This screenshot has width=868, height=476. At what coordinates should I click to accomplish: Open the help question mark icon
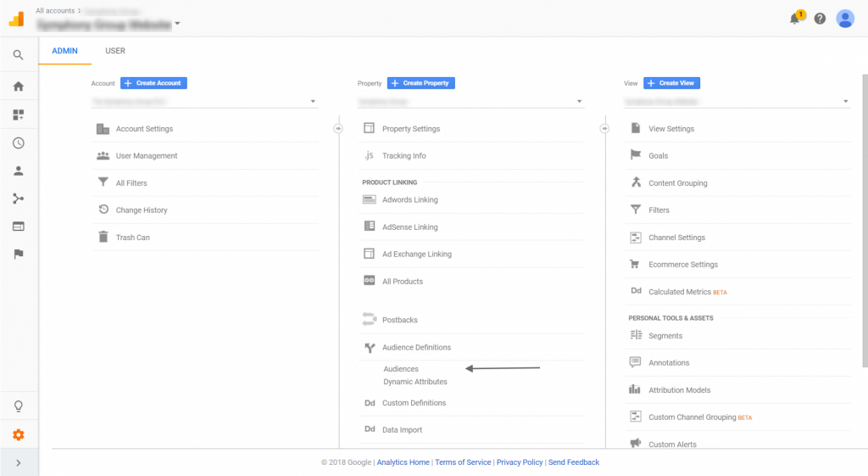(x=820, y=19)
